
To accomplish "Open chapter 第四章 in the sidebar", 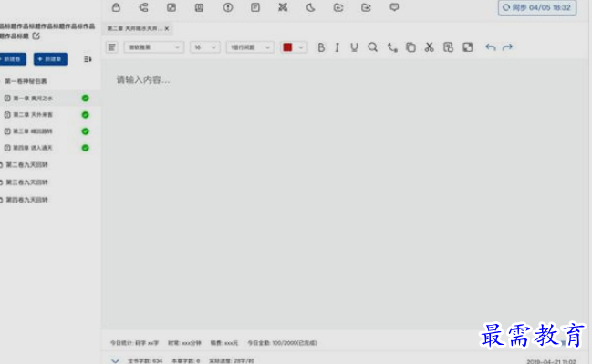I will pos(33,148).
